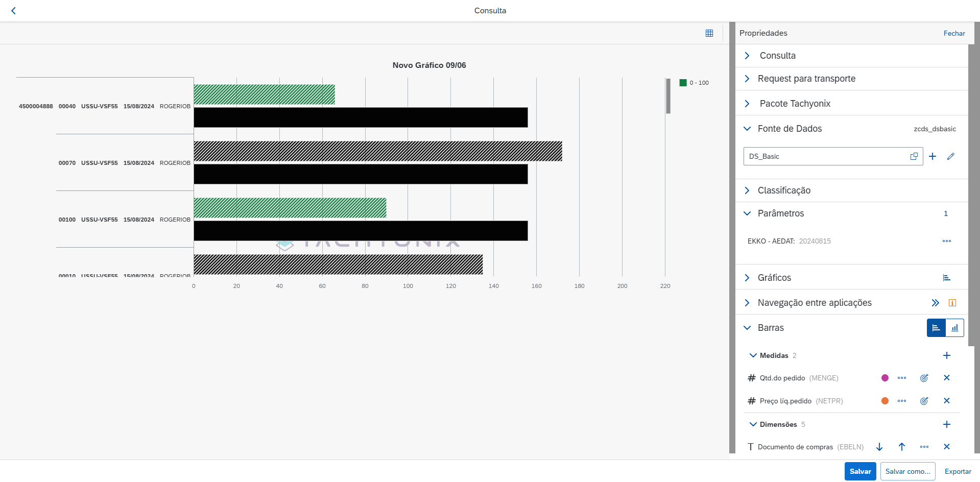Click the orange info icon for navigation
This screenshot has width=980, height=482.
pos(952,303)
